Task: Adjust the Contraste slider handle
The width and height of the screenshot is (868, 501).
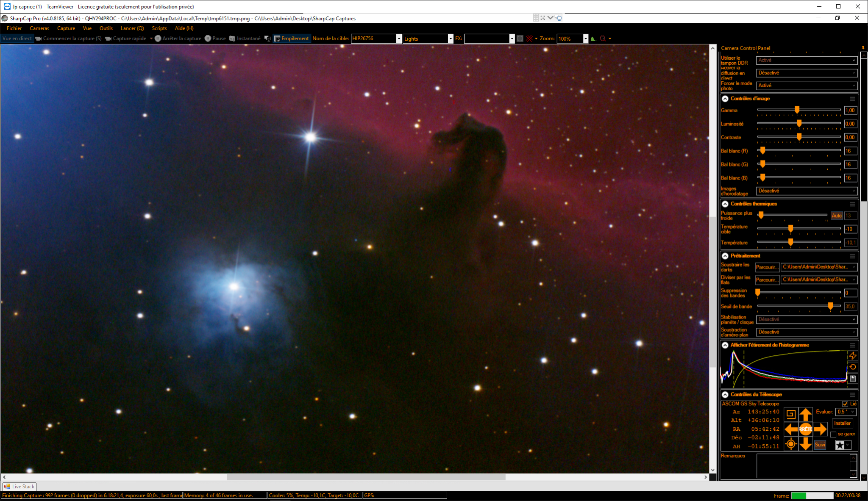Action: point(799,137)
